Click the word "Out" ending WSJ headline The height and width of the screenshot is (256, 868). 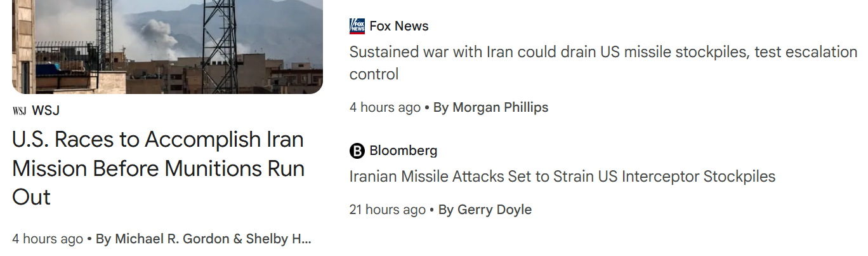point(31,197)
